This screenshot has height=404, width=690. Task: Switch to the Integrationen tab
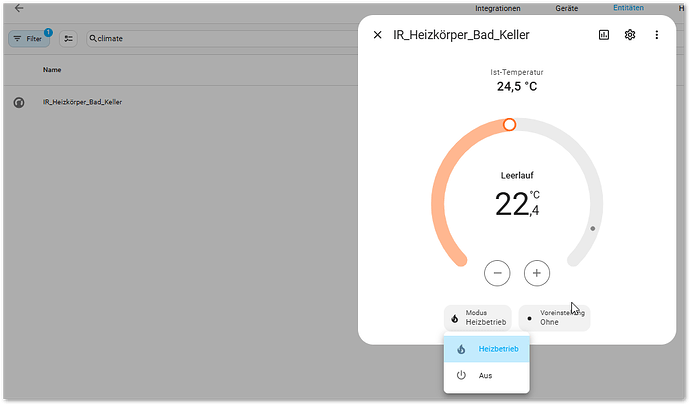(x=497, y=8)
